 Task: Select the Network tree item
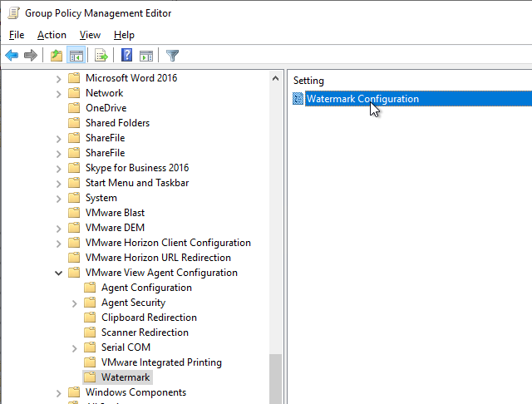click(x=105, y=93)
